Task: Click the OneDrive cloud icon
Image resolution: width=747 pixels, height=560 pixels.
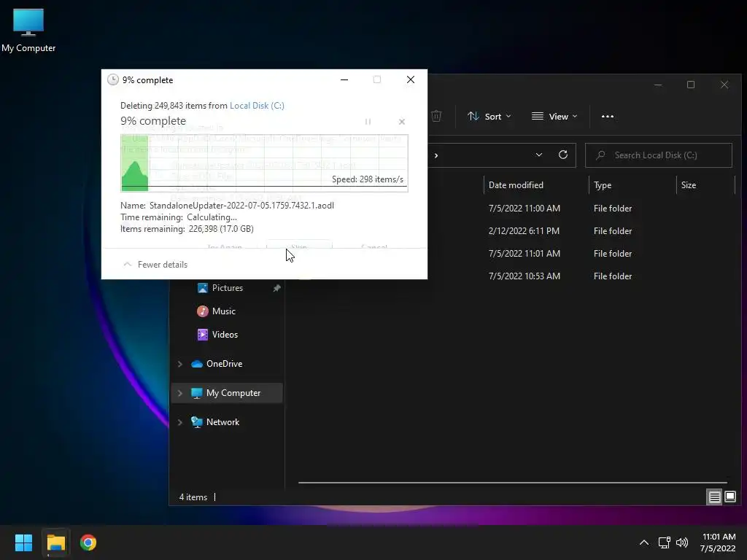Action: click(197, 364)
